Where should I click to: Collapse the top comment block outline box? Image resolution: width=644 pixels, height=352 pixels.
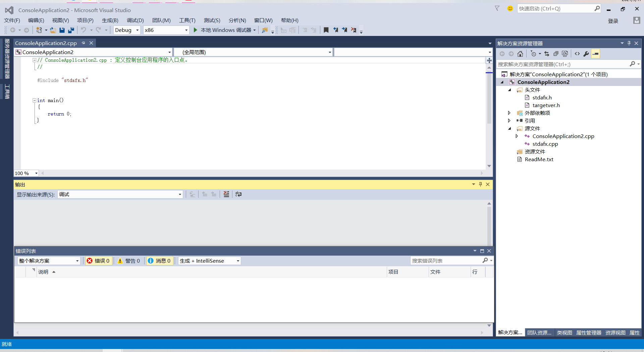tap(34, 60)
